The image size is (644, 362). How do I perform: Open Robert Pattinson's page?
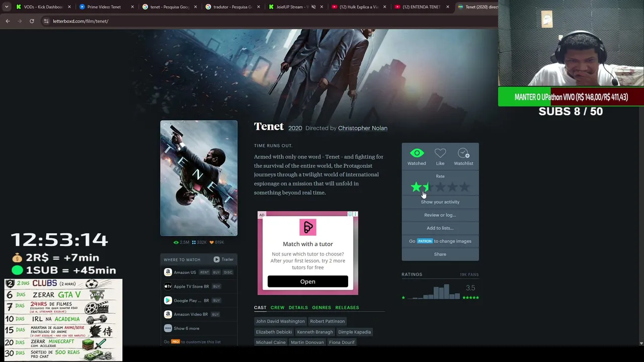pos(328,321)
